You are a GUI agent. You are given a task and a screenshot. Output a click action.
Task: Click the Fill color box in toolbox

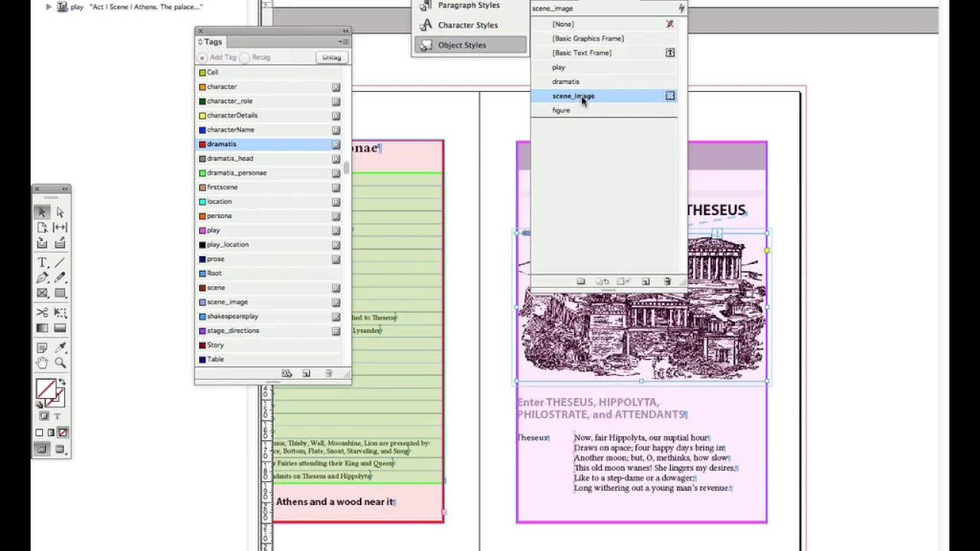click(x=45, y=389)
